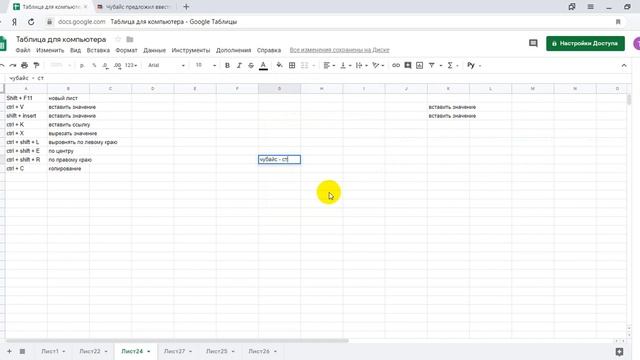Format the cell as percent
640x360 pixels.
(x=94, y=65)
